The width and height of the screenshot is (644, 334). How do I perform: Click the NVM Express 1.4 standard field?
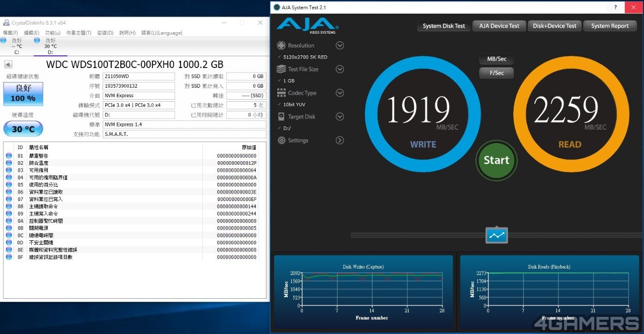[185, 124]
